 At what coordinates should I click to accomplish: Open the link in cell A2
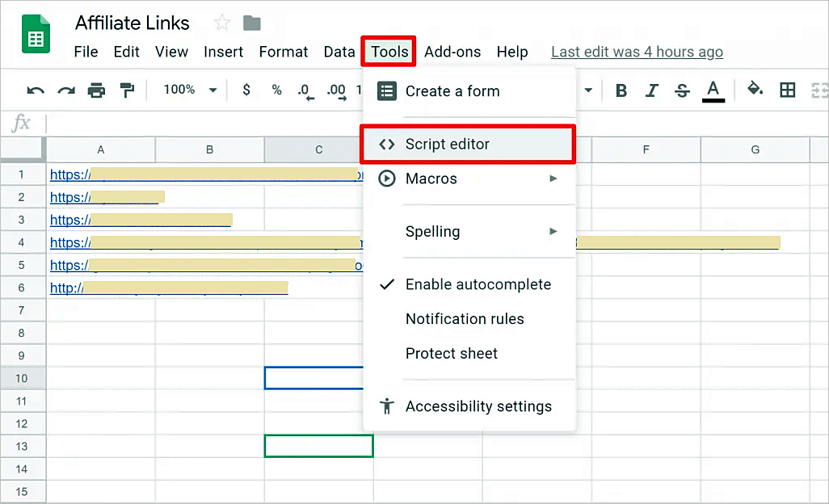tap(69, 197)
